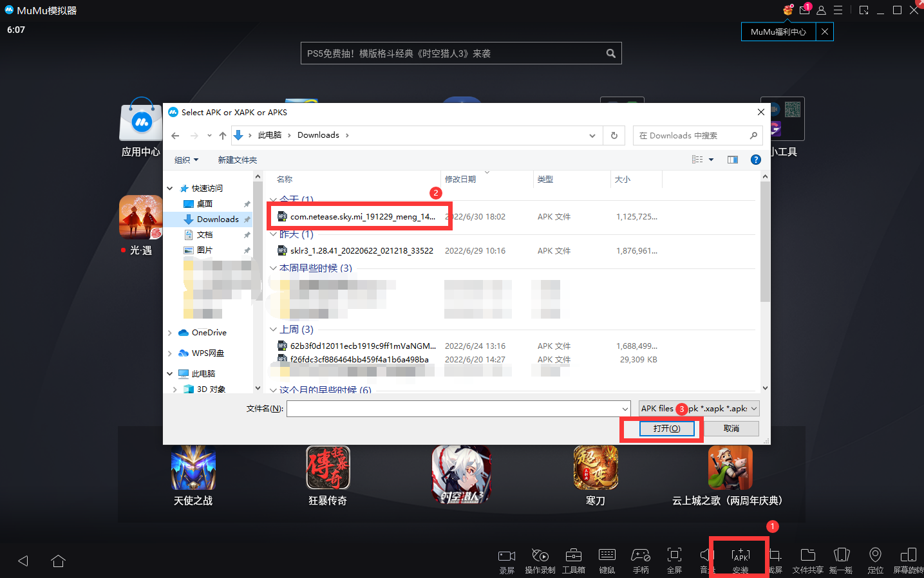Collapse the 上周 (3) file group
924x578 pixels.
click(x=273, y=330)
